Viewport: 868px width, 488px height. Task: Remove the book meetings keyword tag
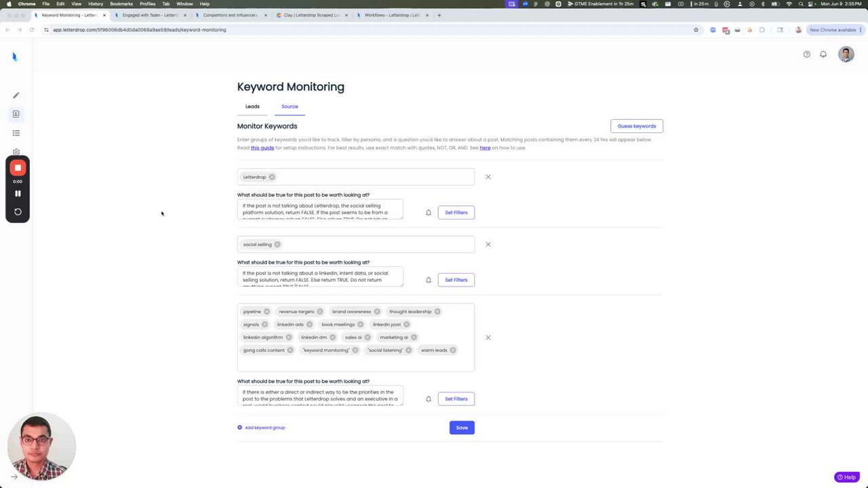(x=360, y=325)
